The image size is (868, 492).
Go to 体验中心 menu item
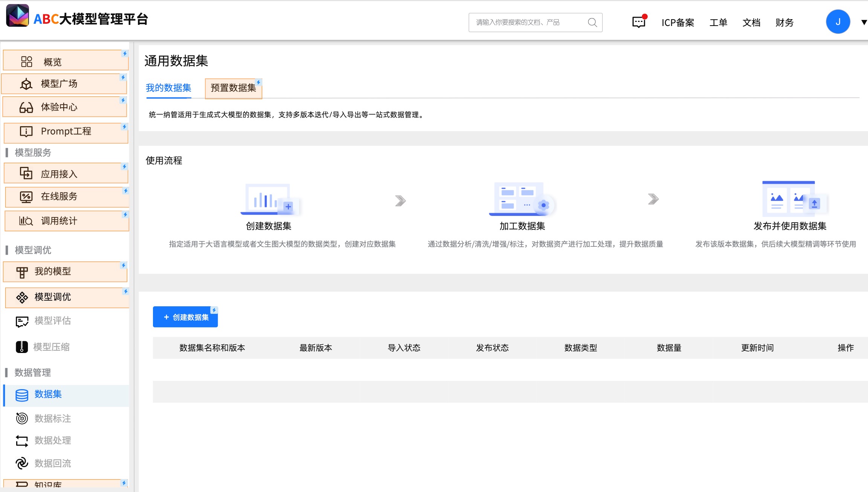pos(64,107)
